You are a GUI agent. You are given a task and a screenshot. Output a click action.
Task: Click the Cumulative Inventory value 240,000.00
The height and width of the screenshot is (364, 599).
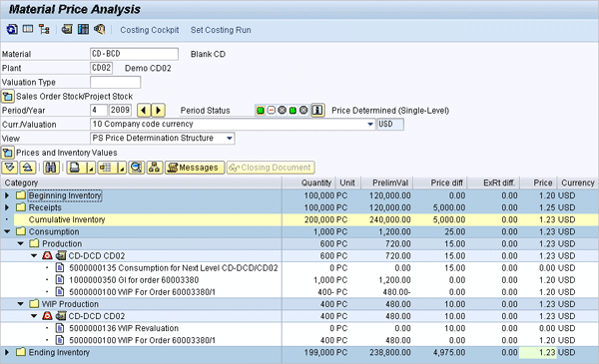(x=390, y=219)
